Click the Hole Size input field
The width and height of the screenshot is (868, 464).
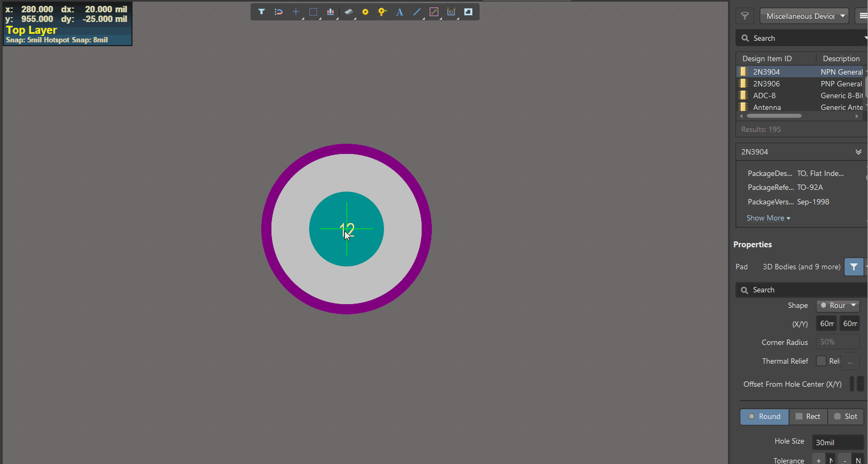(x=837, y=443)
